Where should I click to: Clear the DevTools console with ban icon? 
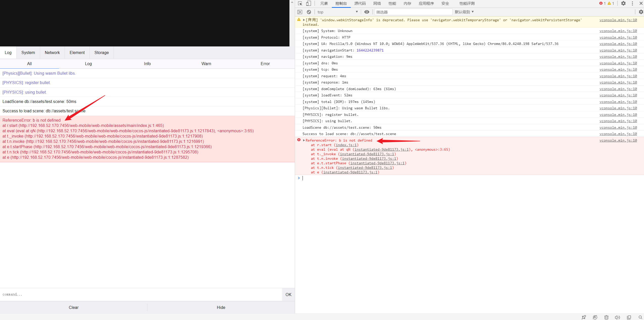point(309,12)
